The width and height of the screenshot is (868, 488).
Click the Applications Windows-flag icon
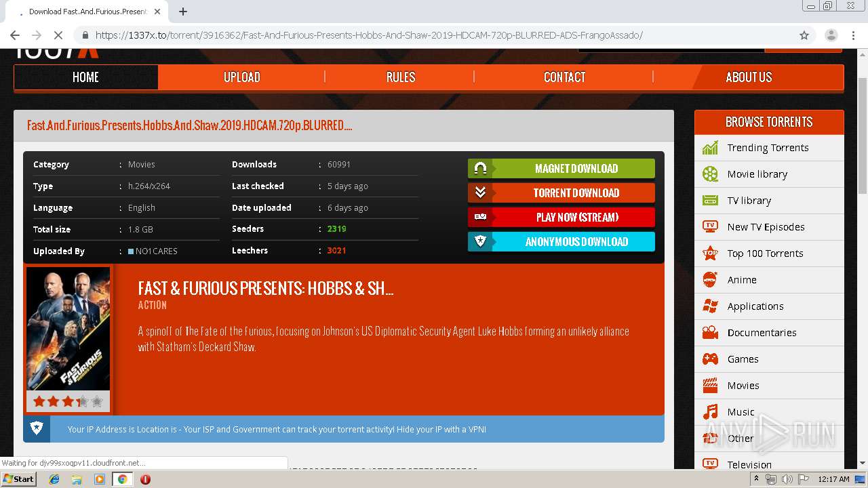click(x=710, y=306)
